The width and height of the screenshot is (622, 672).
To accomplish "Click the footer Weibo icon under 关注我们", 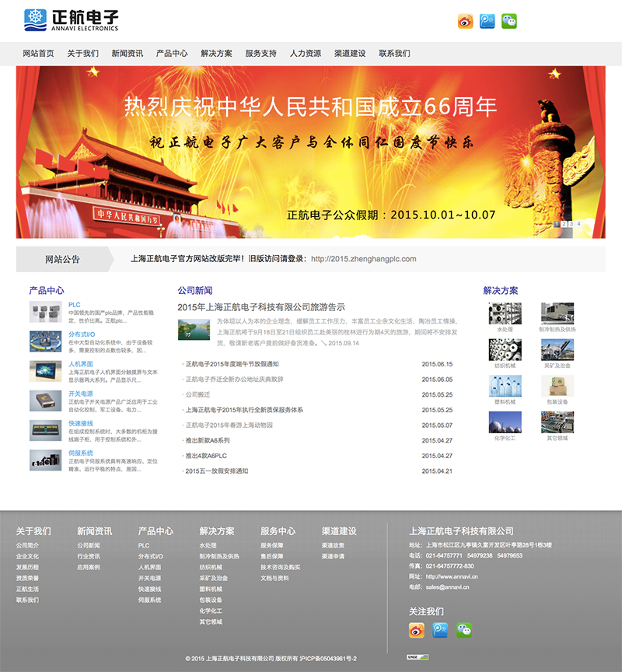I will pos(417,630).
